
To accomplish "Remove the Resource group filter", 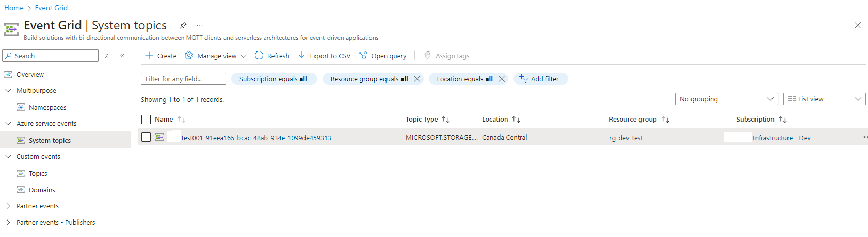I will click(417, 79).
